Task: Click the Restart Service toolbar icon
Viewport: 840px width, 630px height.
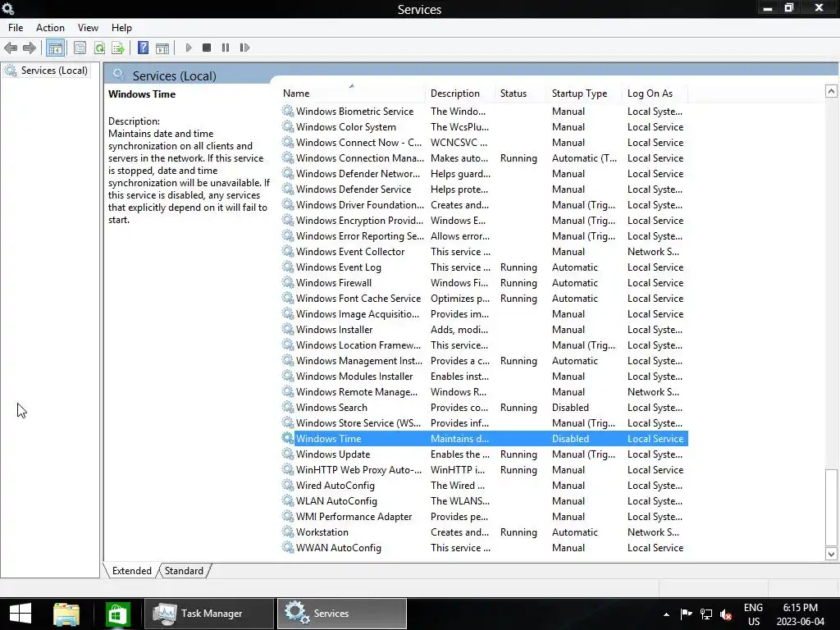Action: [244, 48]
